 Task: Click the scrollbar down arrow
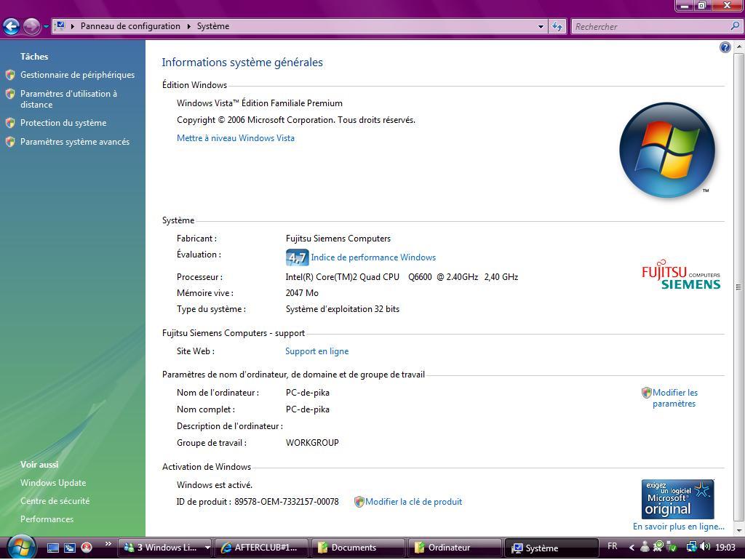(x=739, y=531)
